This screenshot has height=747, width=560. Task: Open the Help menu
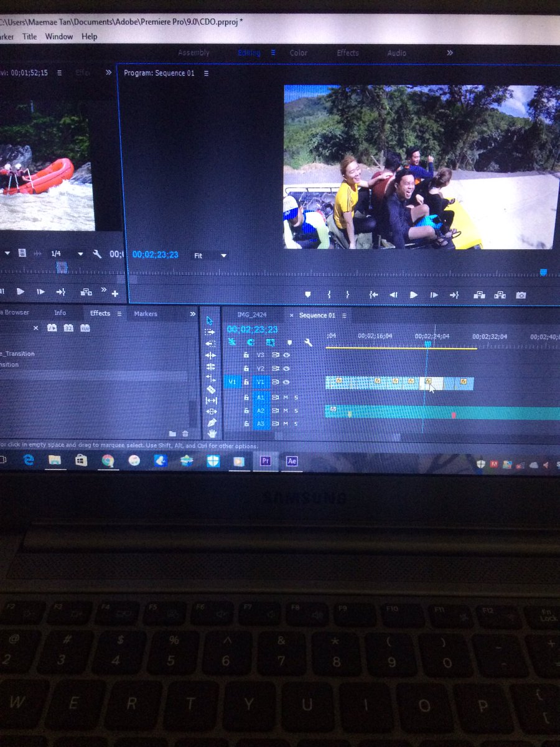pos(90,37)
